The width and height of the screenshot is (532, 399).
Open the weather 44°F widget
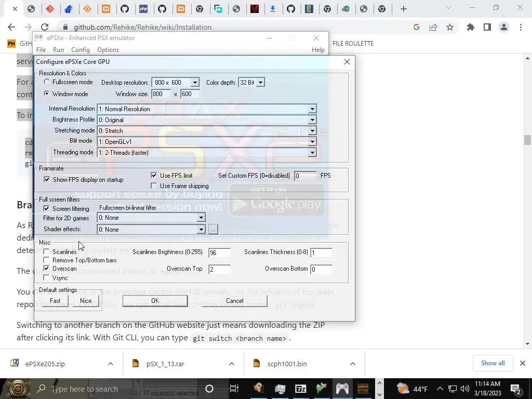(412, 389)
